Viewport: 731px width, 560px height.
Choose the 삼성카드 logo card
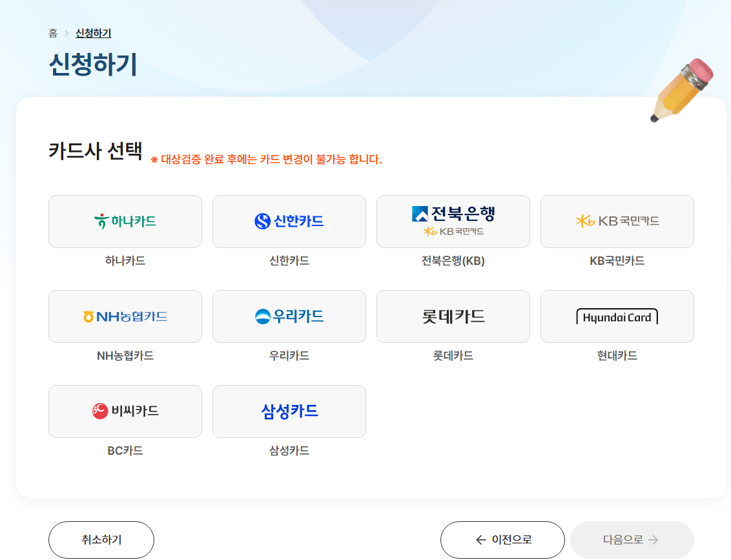(x=289, y=411)
